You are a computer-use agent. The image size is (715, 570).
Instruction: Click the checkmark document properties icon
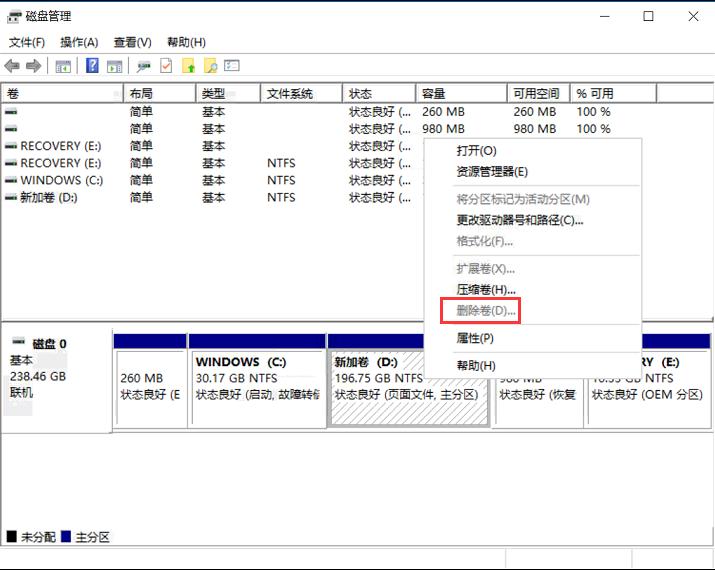click(166, 66)
